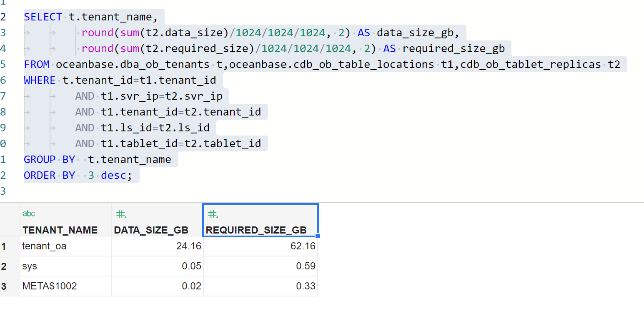Screen dimensions: 644x319
Task: Click the t1.ls_id=t2.ls_id condition
Action: 155,128
